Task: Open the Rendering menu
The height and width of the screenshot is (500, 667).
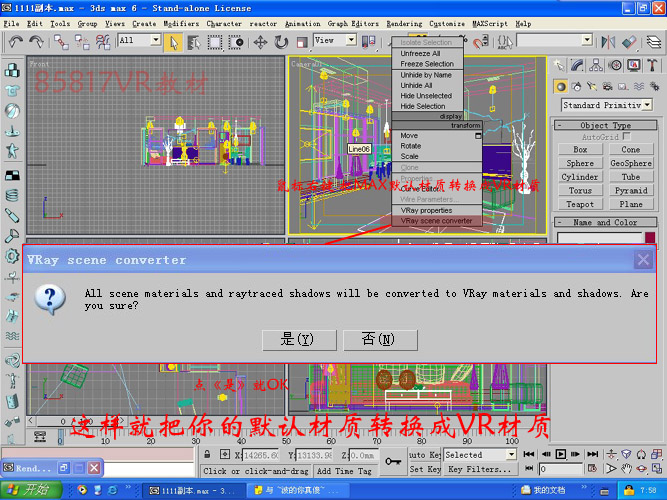Action: click(x=404, y=22)
